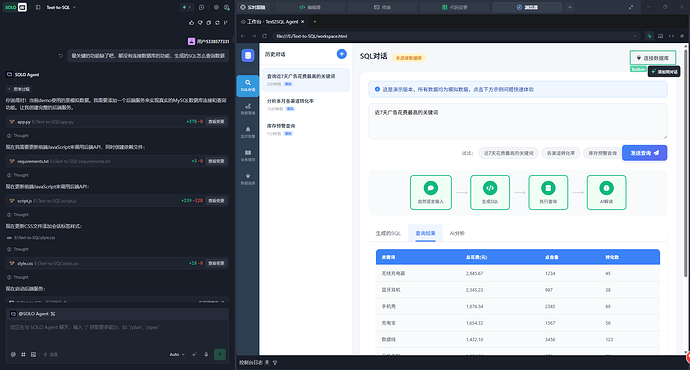
Task: View changes for script.js
Action: point(216,201)
